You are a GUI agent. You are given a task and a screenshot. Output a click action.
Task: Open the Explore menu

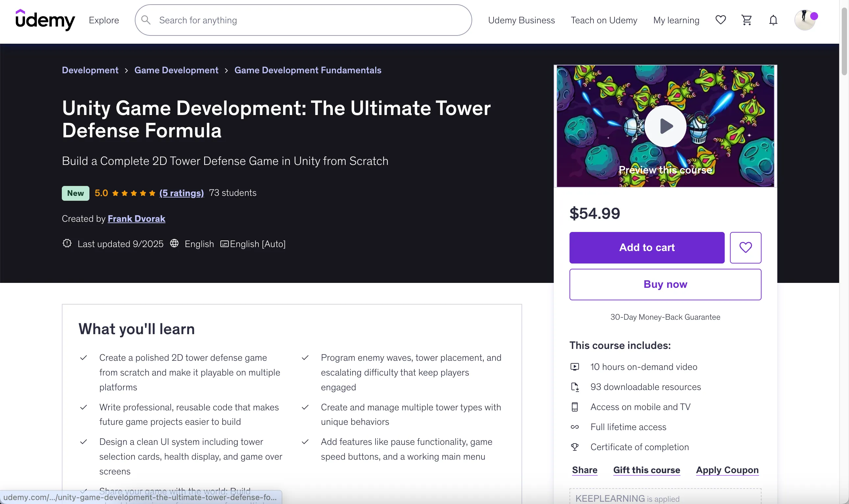coord(104,20)
